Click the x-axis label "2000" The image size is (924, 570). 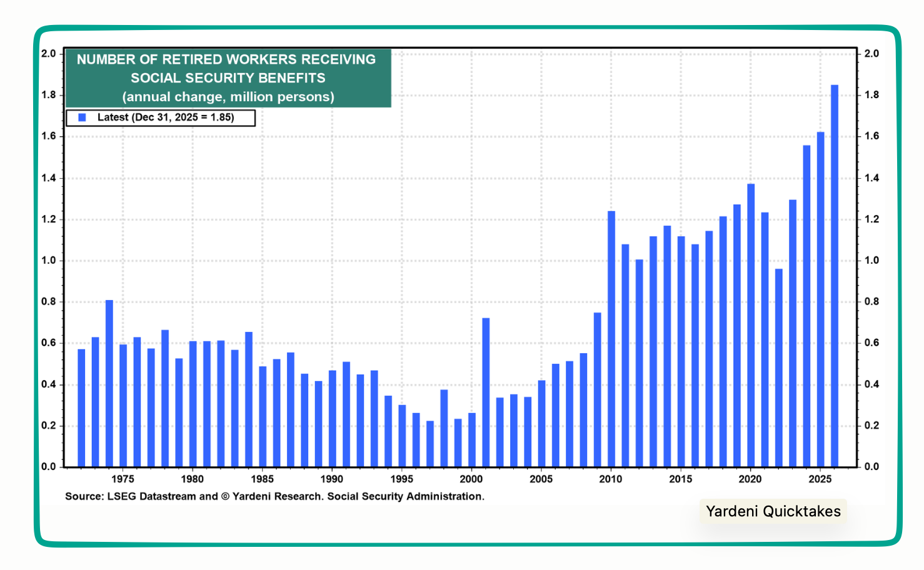[471, 479]
